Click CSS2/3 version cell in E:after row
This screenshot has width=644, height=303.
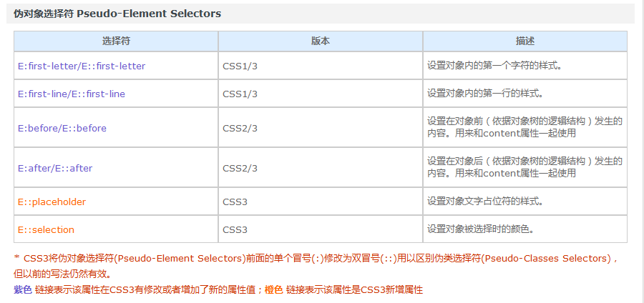(321, 168)
